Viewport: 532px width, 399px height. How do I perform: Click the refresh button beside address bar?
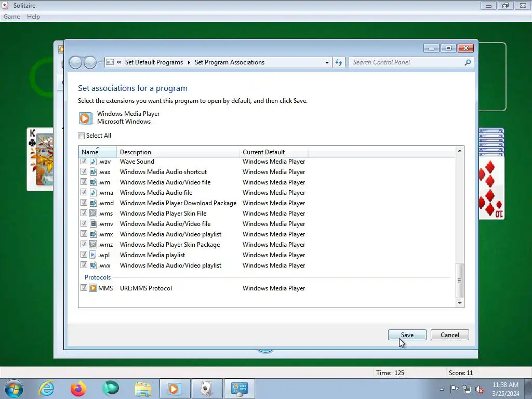(339, 62)
